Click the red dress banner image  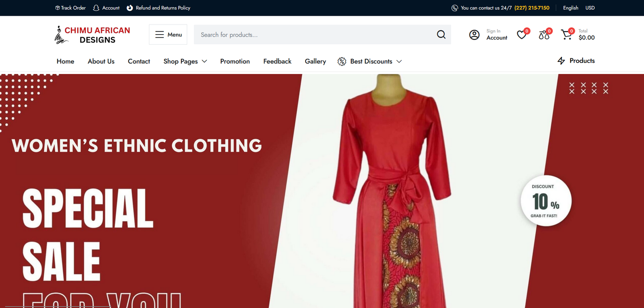pyautogui.click(x=392, y=191)
